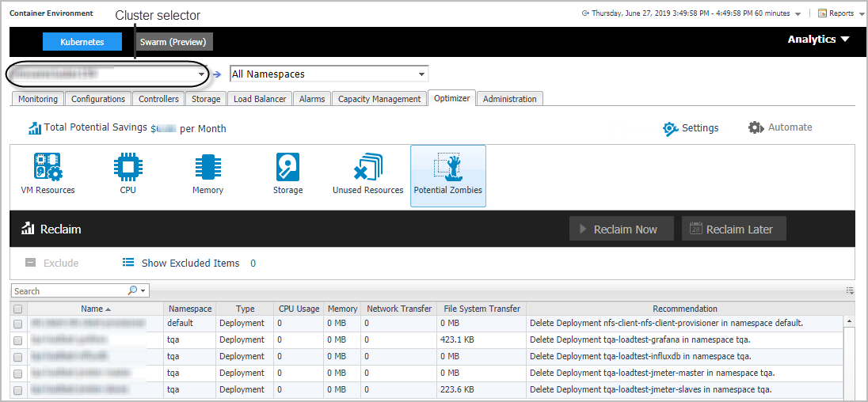Expand the cluster selector dropdown
Viewport: 868px width, 402px height.
pos(202,74)
